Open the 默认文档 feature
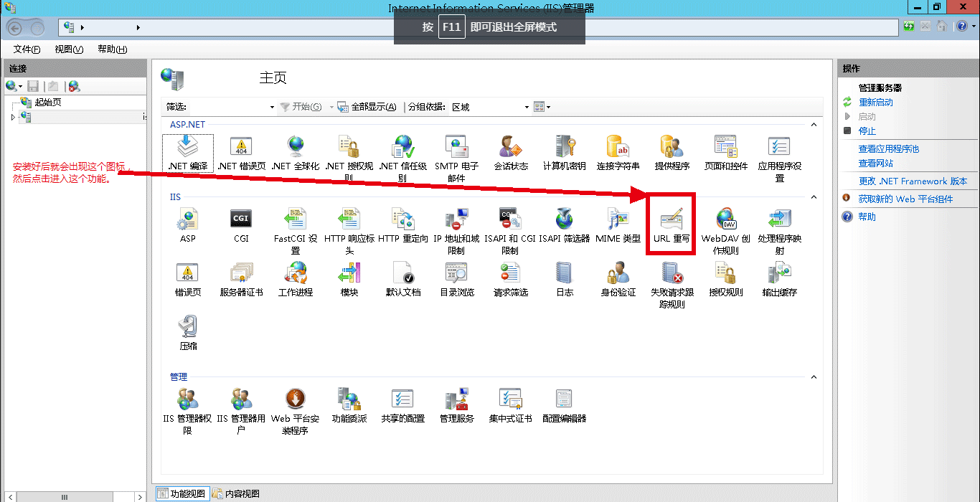Image resolution: width=980 pixels, height=502 pixels. tap(402, 280)
